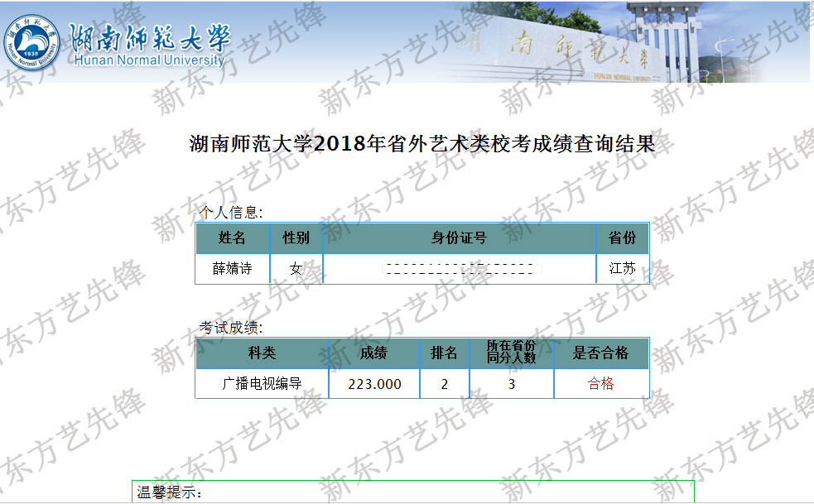Click the 成绩 column header
Screen dimensions: 814x504
click(x=373, y=353)
